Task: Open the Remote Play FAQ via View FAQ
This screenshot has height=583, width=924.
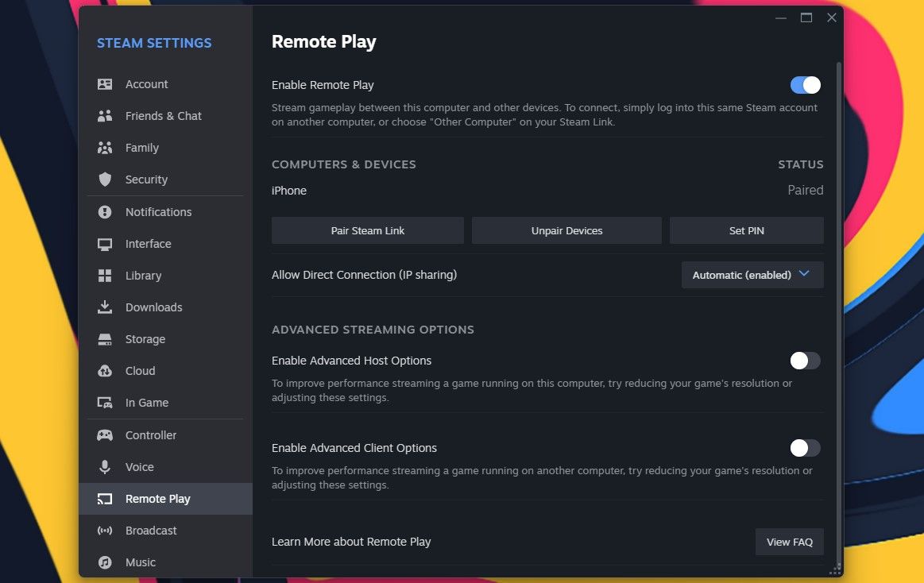Action: pos(789,541)
